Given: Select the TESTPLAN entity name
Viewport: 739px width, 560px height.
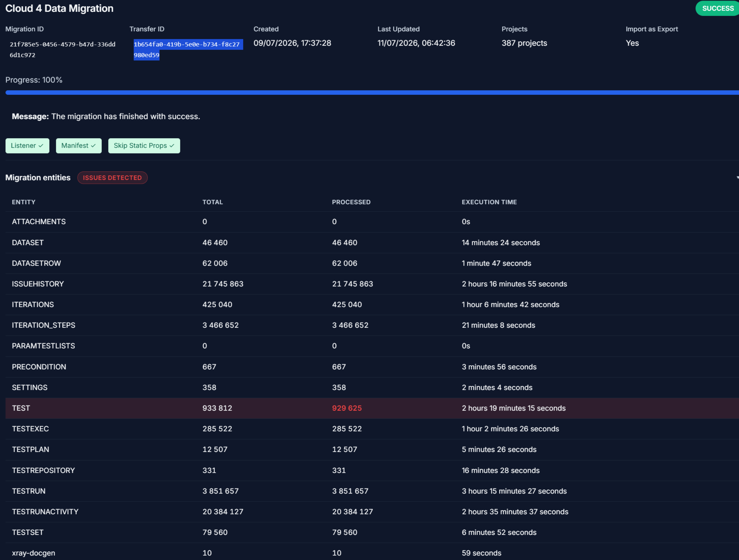Looking at the screenshot, I should 30,450.
